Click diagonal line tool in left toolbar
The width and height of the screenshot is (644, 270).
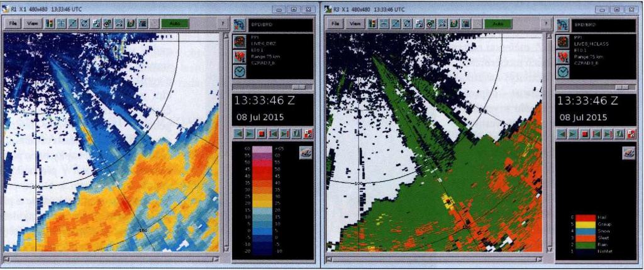tap(73, 24)
